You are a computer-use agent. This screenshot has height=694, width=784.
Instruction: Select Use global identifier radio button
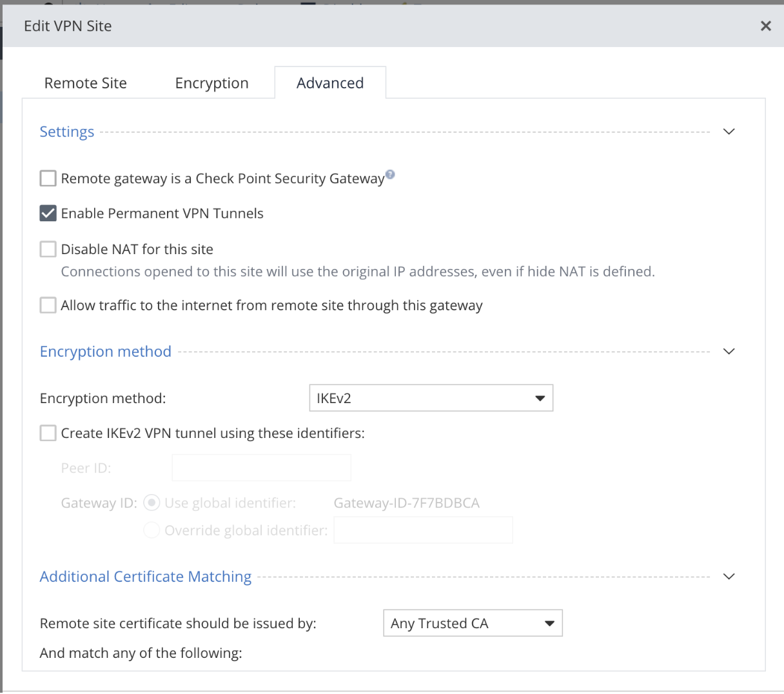tap(152, 503)
